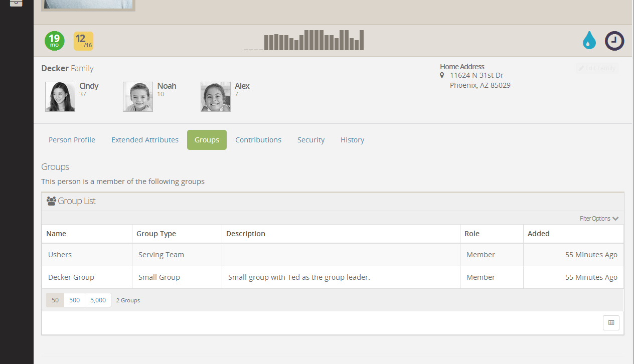The width and height of the screenshot is (634, 364).
Task: Open Noah's family member photo
Action: click(x=138, y=97)
